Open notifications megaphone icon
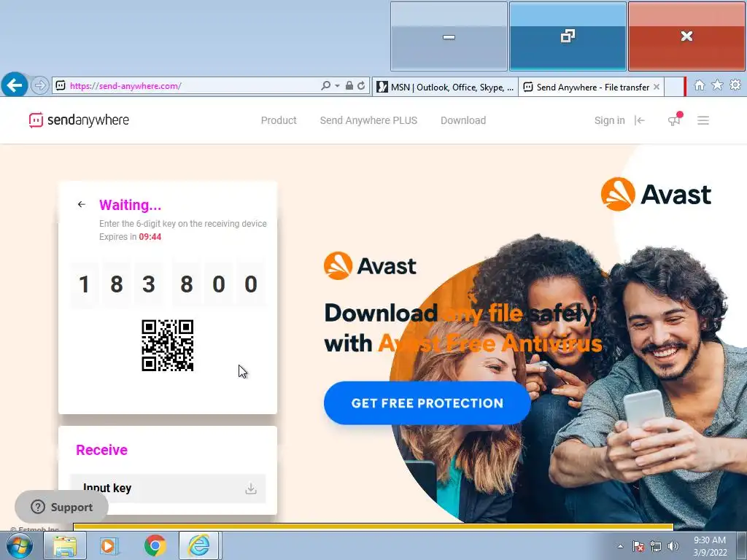Viewport: 747px width, 560px height. coord(675,120)
